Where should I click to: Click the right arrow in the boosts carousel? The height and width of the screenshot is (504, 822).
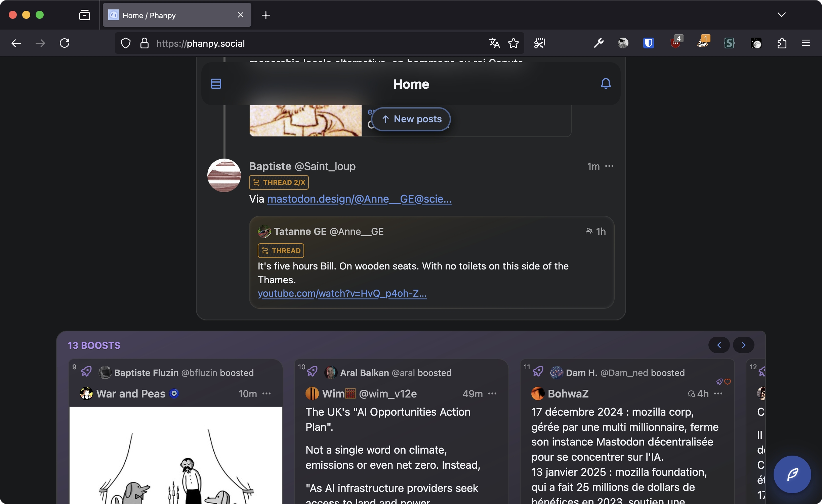pos(743,345)
